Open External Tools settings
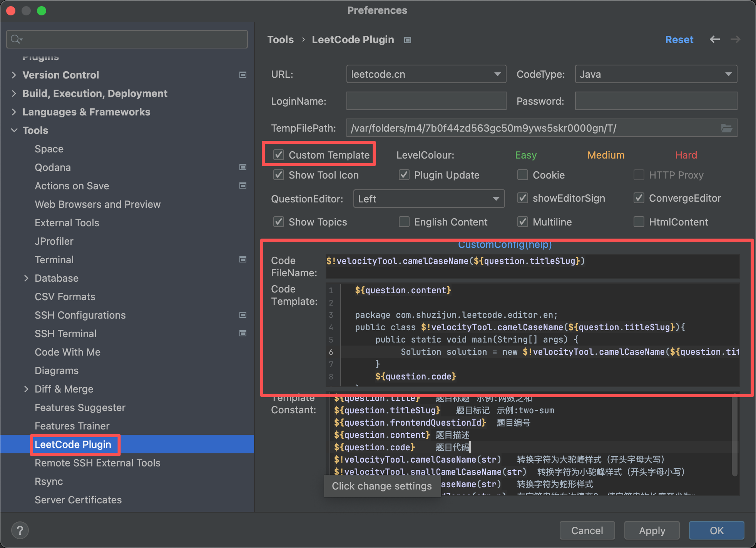756x548 pixels. coord(67,223)
